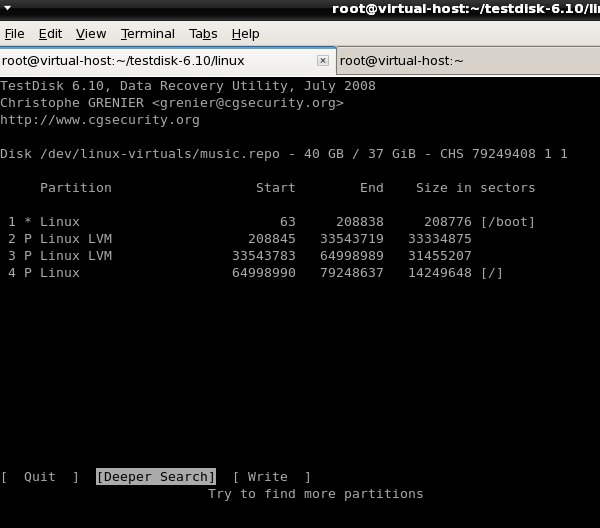Click size value 31455207

point(440,256)
